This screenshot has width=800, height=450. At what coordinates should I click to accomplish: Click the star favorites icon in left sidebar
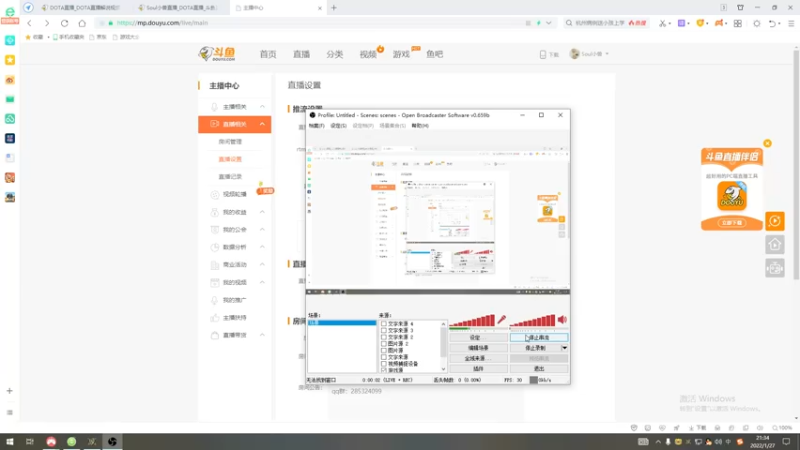[10, 60]
